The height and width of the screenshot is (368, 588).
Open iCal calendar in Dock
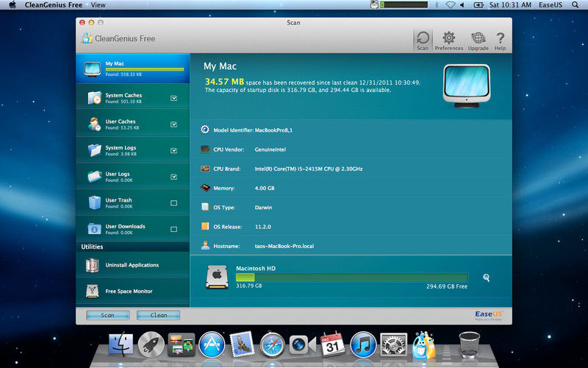click(333, 344)
